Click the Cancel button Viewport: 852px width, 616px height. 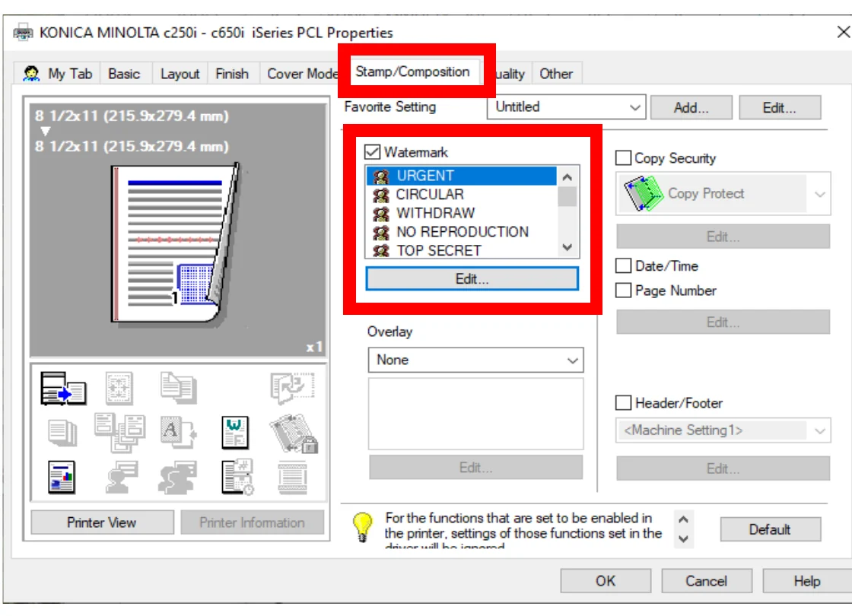(x=707, y=581)
